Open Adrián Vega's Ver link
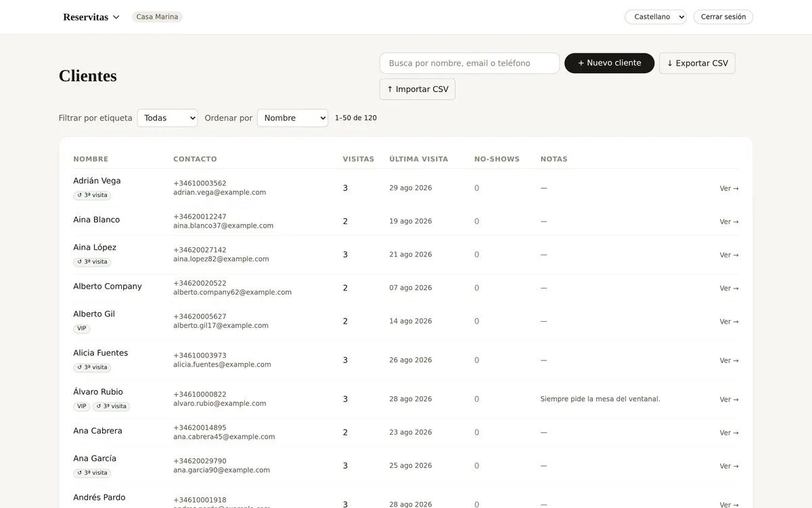The image size is (812, 508). 729,188
